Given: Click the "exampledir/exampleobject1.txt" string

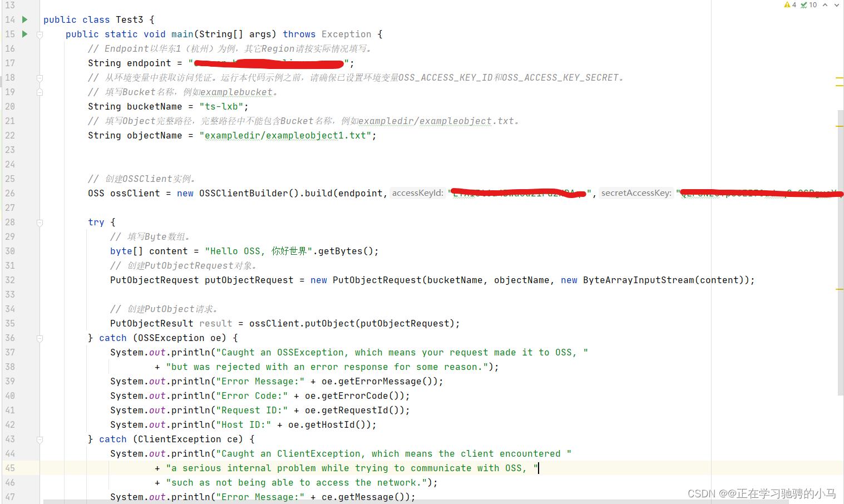Looking at the screenshot, I should (x=285, y=135).
